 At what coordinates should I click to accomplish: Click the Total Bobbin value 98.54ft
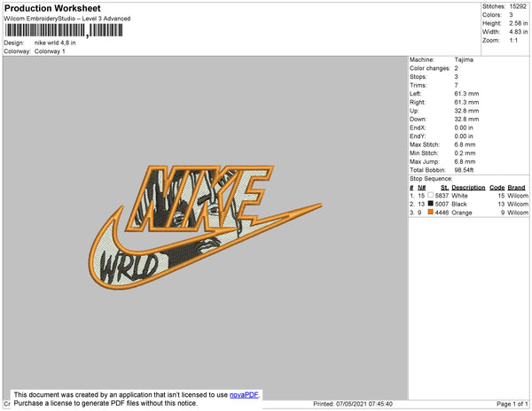click(464, 170)
